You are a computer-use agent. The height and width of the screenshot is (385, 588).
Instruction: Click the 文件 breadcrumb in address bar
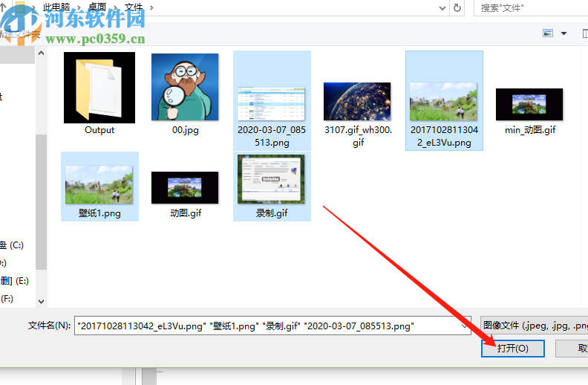(x=134, y=7)
